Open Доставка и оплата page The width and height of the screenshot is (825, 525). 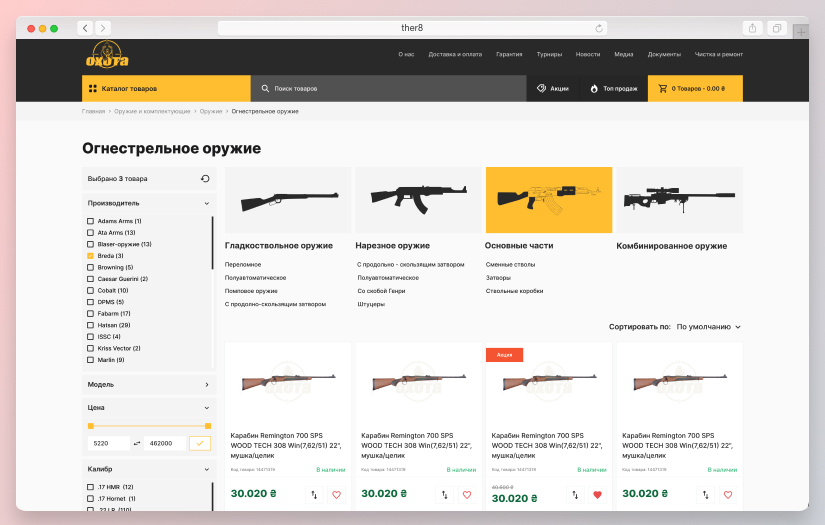pos(455,54)
